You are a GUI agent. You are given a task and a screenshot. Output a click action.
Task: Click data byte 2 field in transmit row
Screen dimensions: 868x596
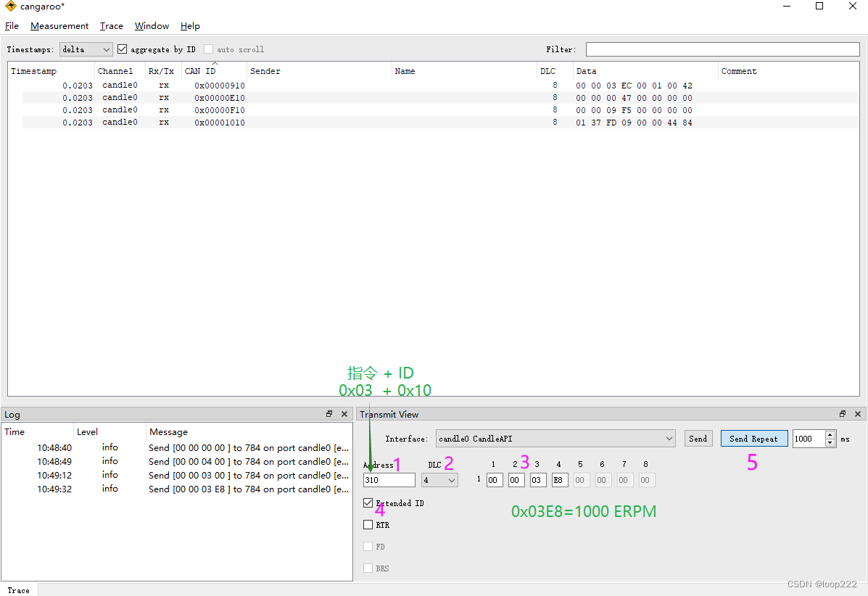pos(516,480)
